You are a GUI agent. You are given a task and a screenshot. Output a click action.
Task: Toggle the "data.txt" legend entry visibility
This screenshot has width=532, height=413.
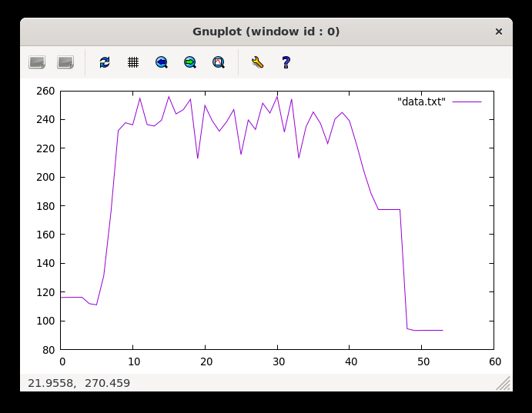coord(421,102)
